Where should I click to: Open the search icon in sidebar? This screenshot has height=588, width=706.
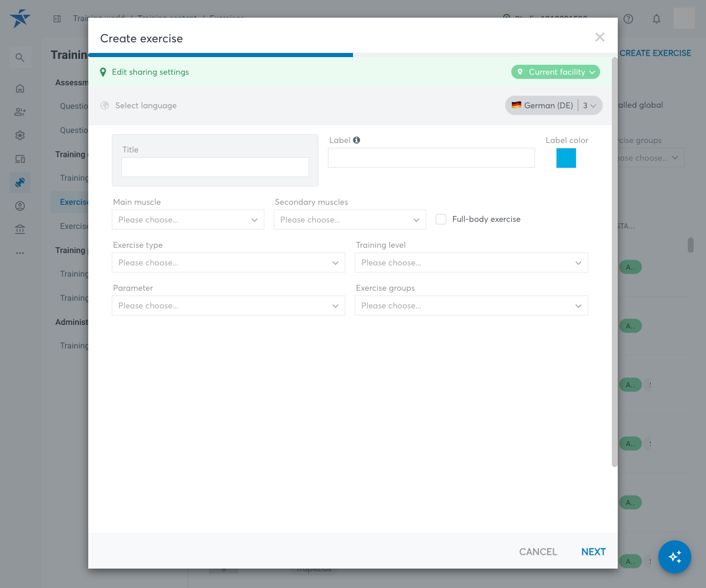[20, 58]
